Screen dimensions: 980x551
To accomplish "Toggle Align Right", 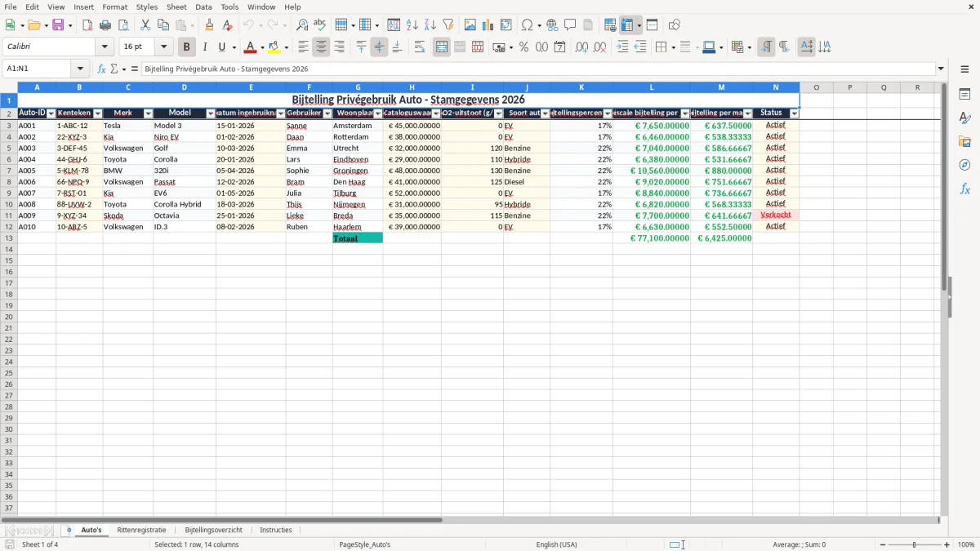I will tap(339, 47).
